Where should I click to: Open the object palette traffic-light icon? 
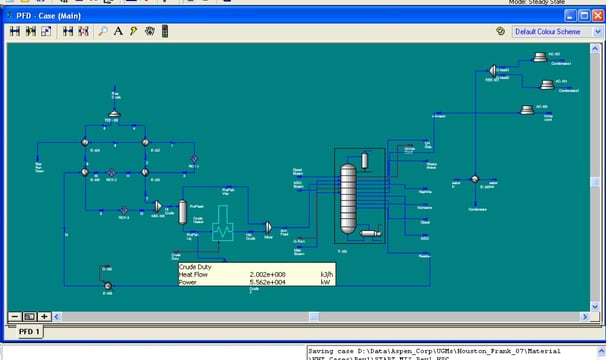(165, 31)
